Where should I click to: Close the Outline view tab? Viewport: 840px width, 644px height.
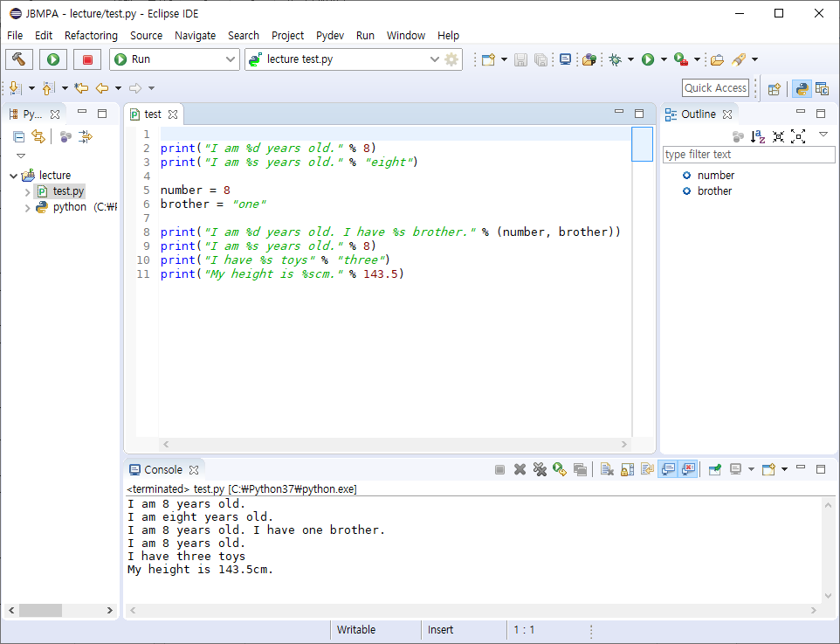727,114
